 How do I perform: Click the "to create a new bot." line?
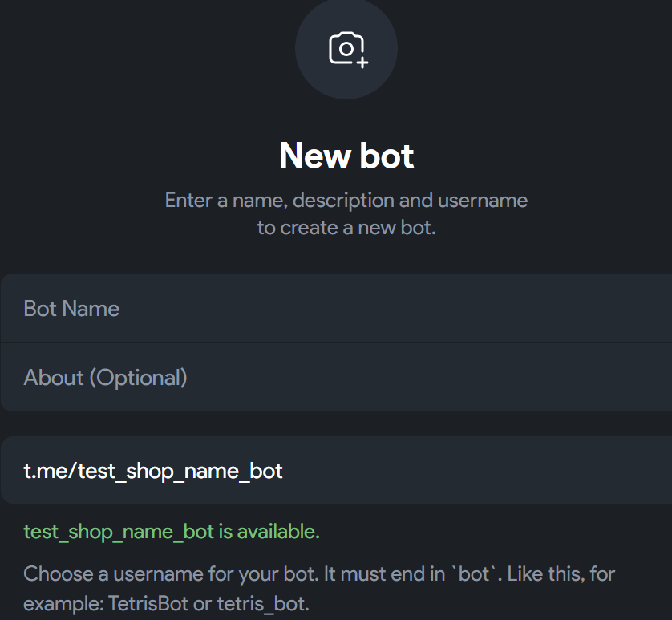346,227
